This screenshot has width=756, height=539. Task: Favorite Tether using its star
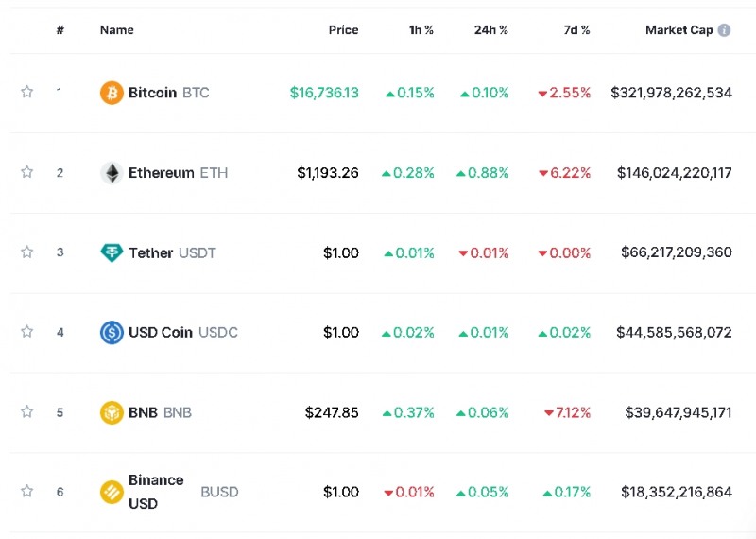[27, 252]
